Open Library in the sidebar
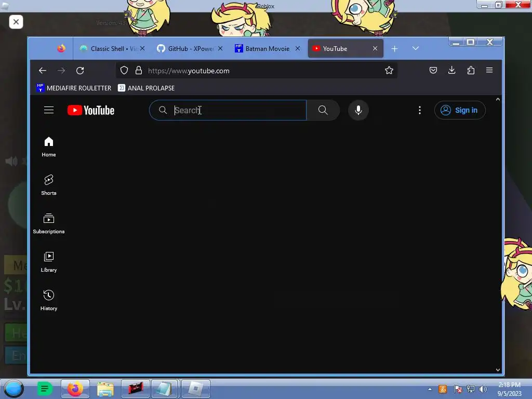This screenshot has height=399, width=532. 49,262
